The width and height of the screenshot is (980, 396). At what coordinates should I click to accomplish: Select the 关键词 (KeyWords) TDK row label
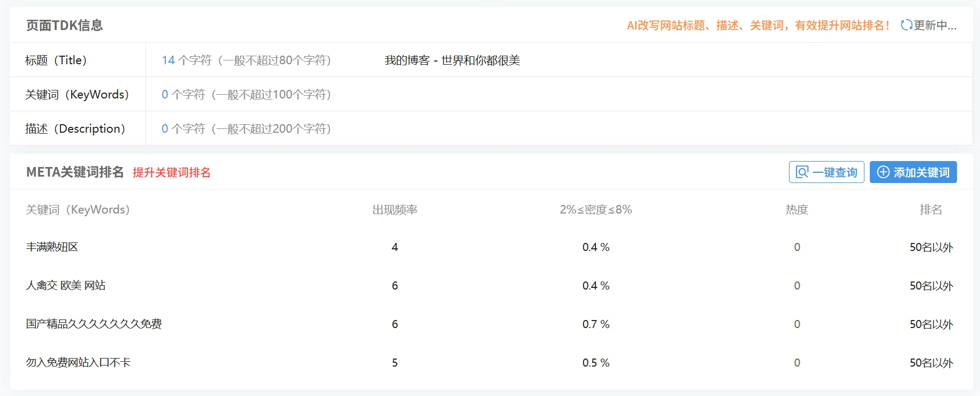pos(77,94)
